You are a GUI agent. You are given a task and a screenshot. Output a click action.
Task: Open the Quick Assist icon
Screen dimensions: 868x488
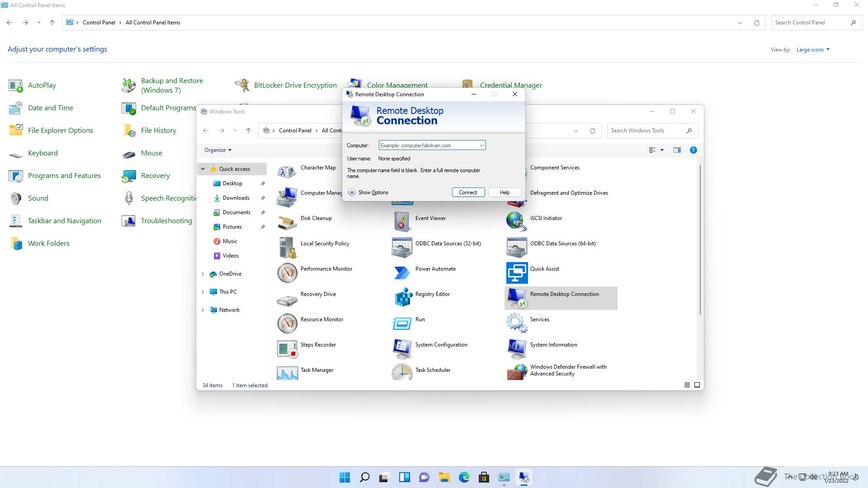point(517,272)
